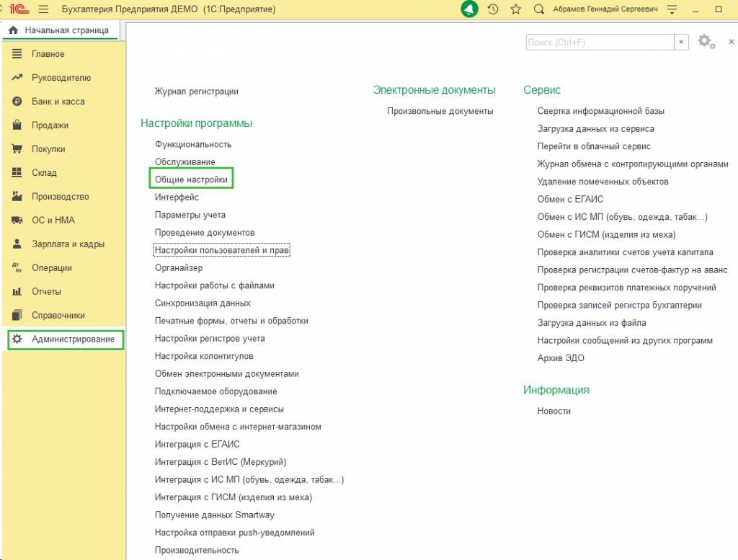Image resolution: width=738 pixels, height=560 pixels.
Task: Click the Производство factory icon
Action: [x=17, y=196]
